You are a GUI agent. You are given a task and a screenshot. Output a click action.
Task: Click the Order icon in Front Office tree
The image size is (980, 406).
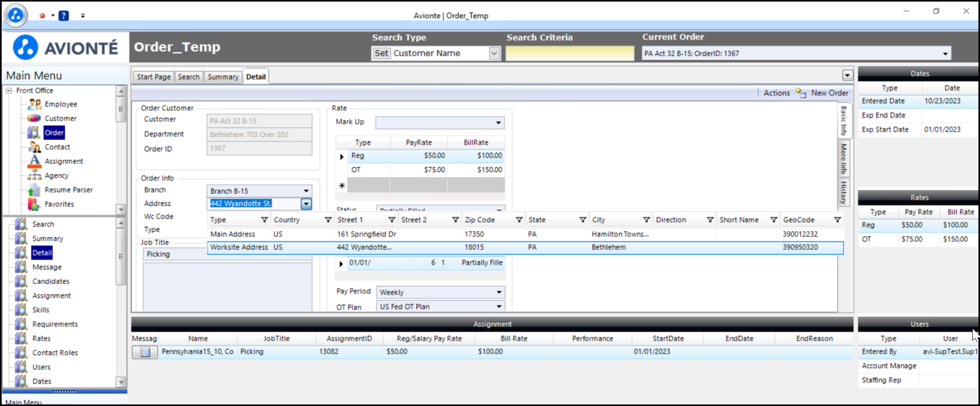[x=34, y=132]
